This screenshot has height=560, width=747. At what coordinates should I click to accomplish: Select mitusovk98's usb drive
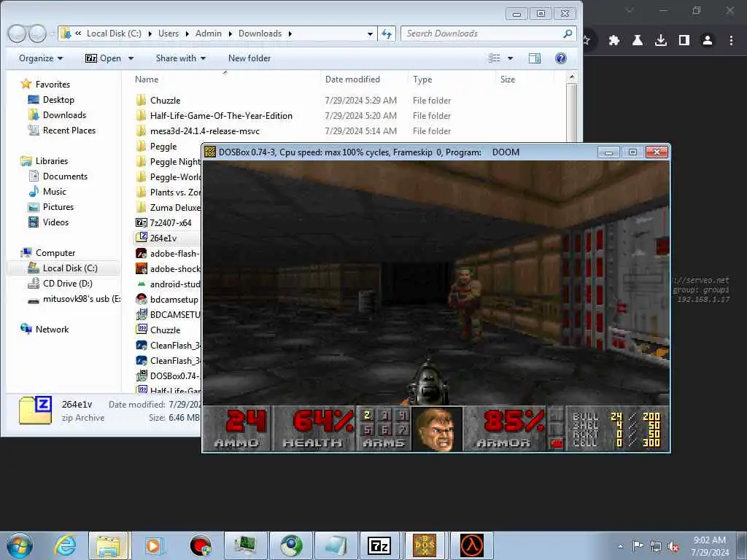coord(74,299)
